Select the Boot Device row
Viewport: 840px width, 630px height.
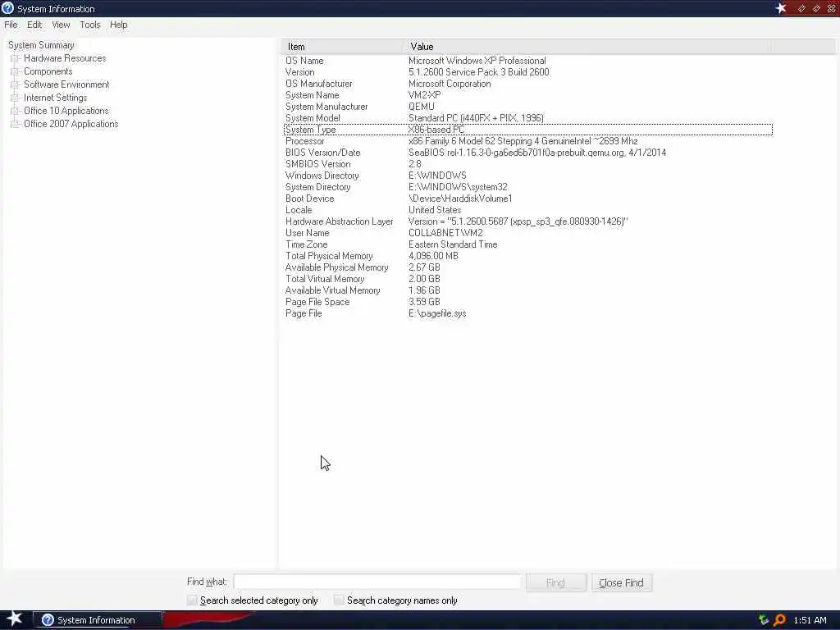(527, 199)
